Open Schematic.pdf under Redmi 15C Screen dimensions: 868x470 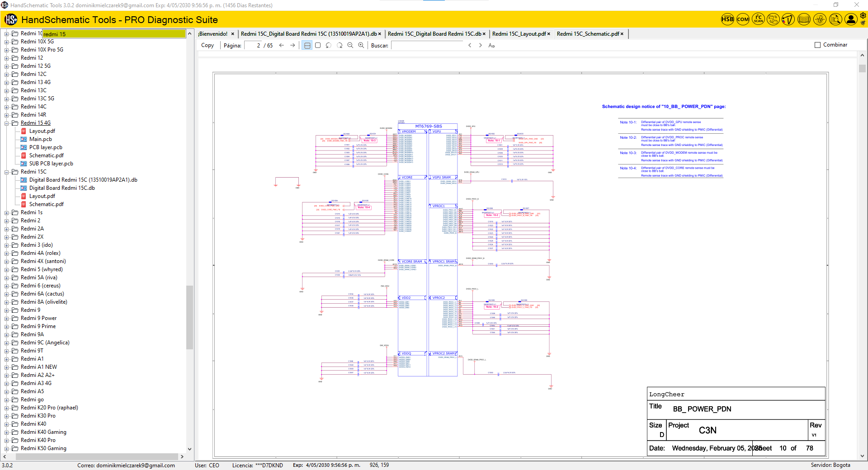46,204
